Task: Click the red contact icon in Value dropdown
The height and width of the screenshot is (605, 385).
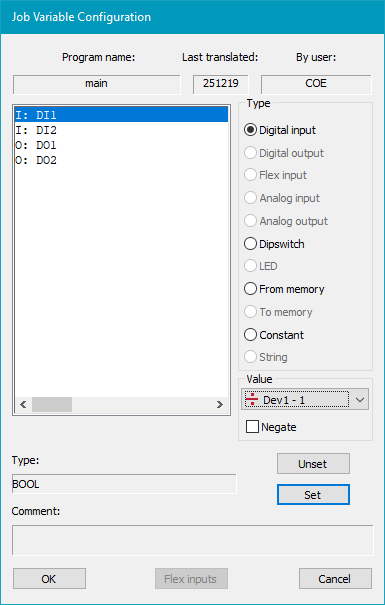Action: [x=252, y=399]
